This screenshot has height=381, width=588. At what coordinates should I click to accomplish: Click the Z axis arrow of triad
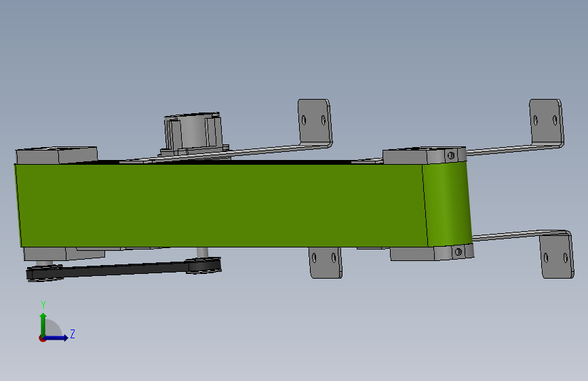point(56,338)
